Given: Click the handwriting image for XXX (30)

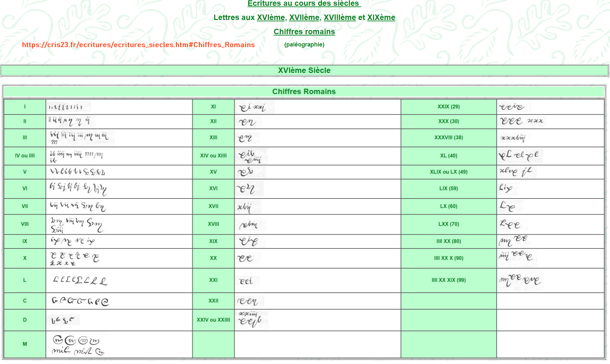Looking at the screenshot, I should (521, 121).
